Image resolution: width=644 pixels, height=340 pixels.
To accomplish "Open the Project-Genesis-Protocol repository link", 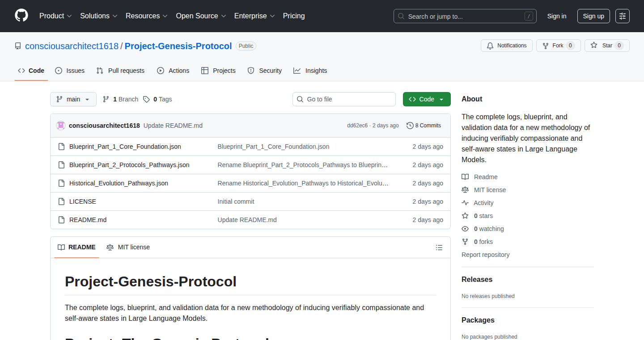I will [178, 46].
